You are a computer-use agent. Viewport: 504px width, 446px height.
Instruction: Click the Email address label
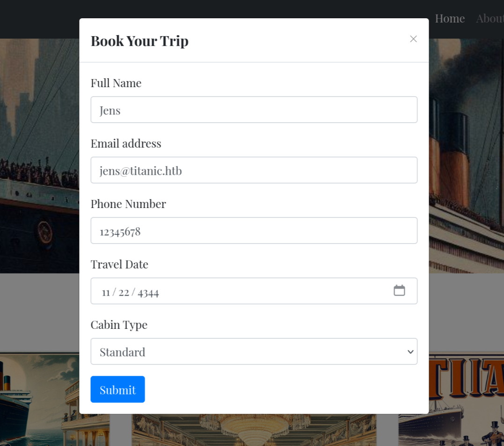point(126,143)
